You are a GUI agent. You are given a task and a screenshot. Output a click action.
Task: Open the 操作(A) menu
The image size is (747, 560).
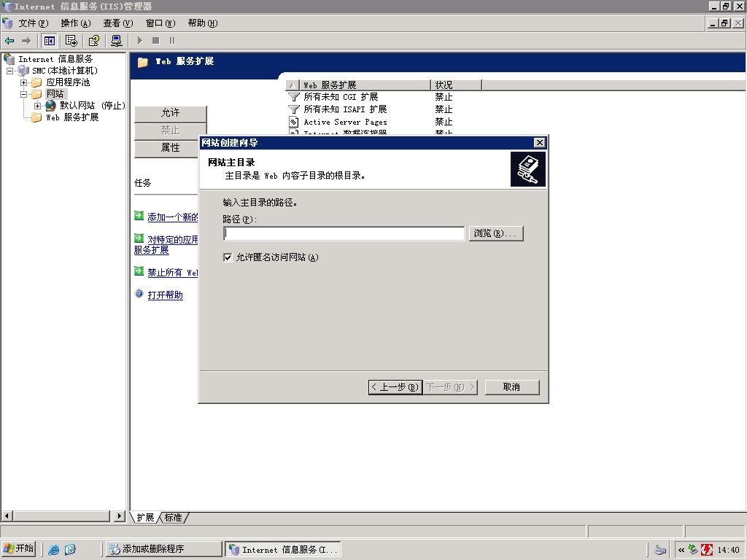[x=75, y=23]
